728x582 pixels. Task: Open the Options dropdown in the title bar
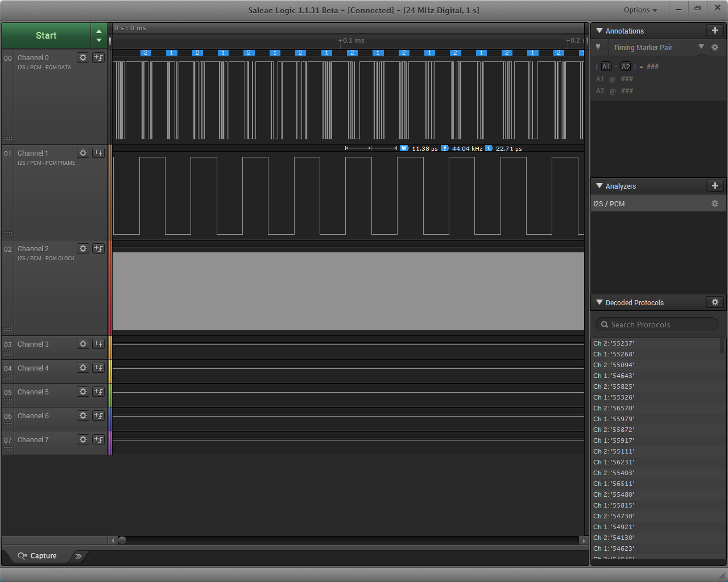point(640,9)
